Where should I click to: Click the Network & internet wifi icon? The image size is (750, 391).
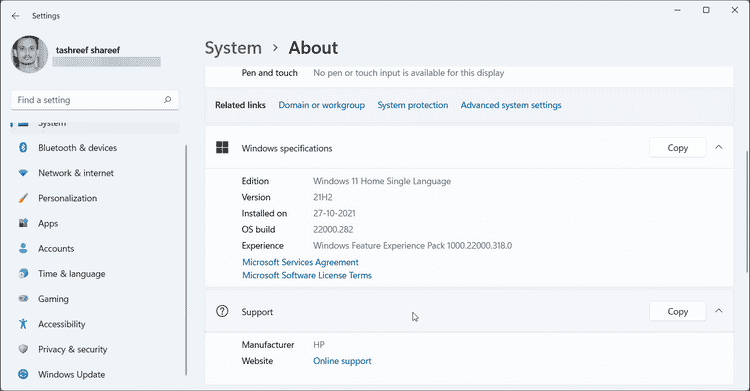coord(23,173)
